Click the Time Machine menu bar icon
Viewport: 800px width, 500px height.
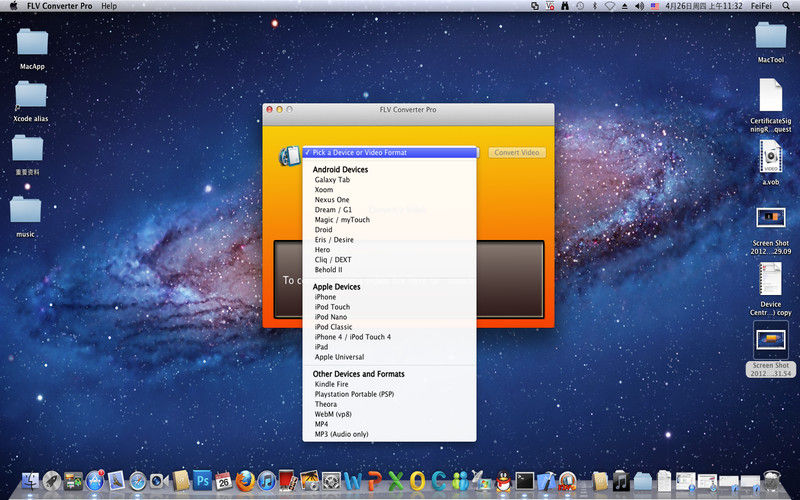point(580,6)
